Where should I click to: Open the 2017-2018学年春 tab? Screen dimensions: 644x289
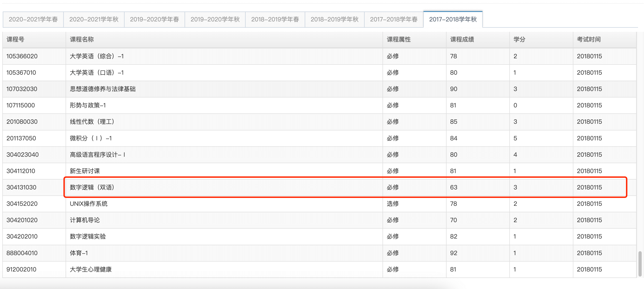(x=394, y=19)
